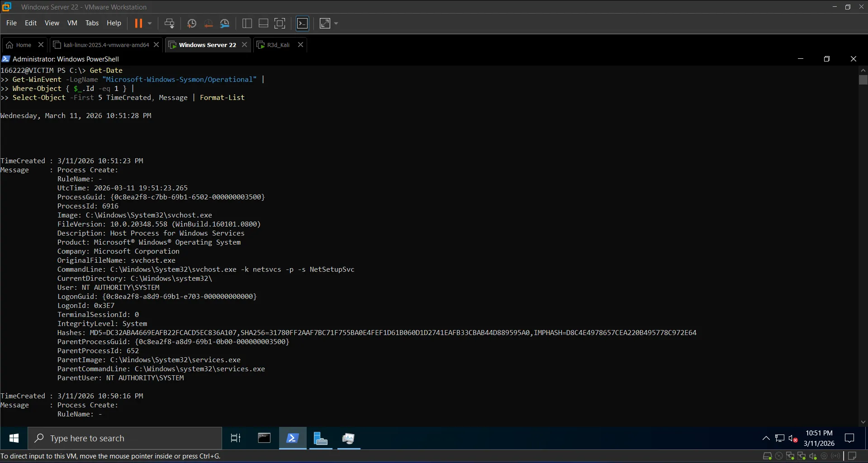Screen dimensions: 868x463
Task: Open the Edit menu
Action: click(31, 23)
